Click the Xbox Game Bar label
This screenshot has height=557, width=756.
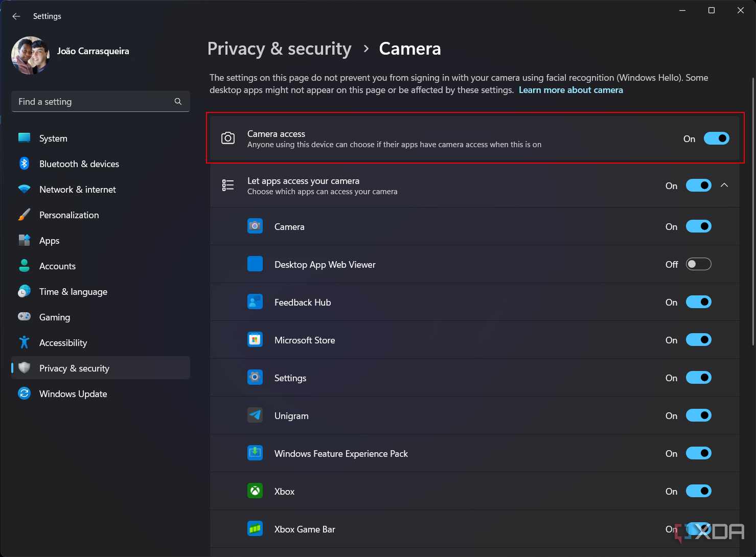pyautogui.click(x=305, y=529)
